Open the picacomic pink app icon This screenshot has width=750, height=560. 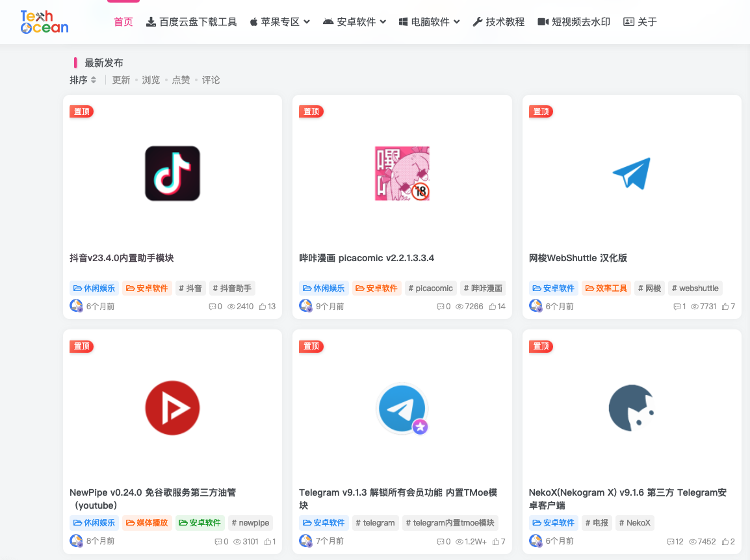402,173
